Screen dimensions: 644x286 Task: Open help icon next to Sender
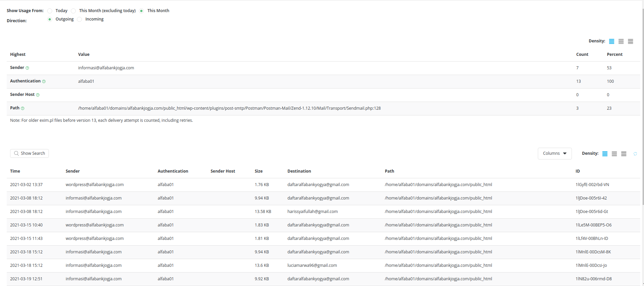27,68
